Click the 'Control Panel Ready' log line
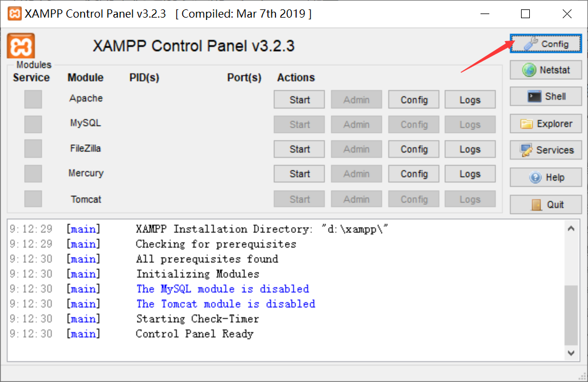The height and width of the screenshot is (382, 588). pyautogui.click(x=194, y=334)
